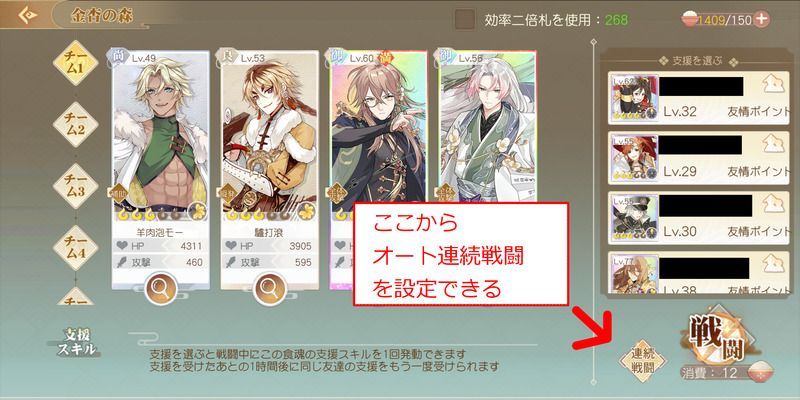Tap the rice bowl stamina icon
The height and width of the screenshot is (400, 800).
(x=689, y=19)
